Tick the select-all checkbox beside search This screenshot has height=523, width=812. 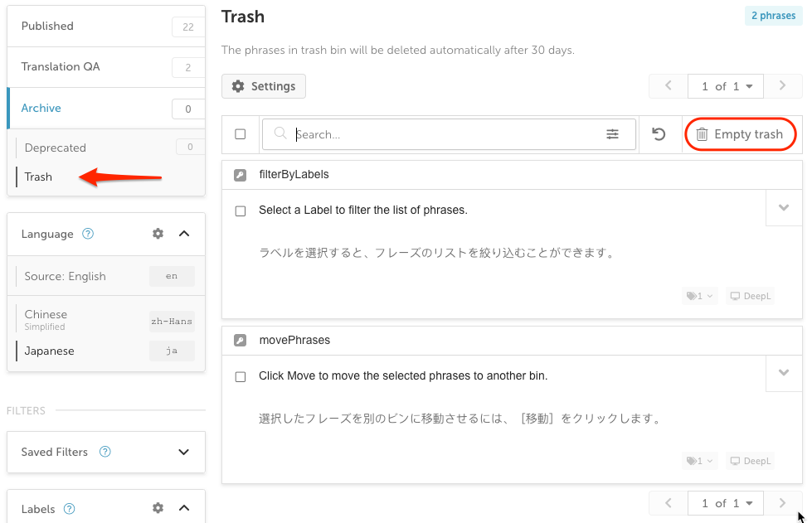241,134
